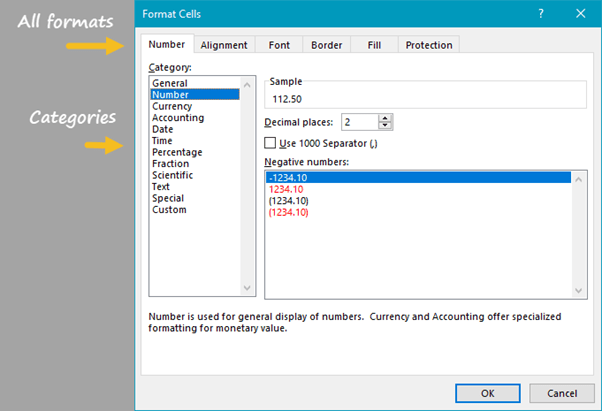Increase decimal places with up arrow
Image resolution: width=602 pixels, height=411 pixels.
385,118
